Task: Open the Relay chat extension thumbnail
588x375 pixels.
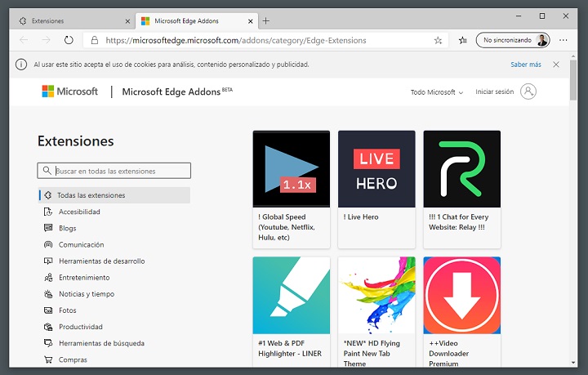Action: tap(462, 169)
